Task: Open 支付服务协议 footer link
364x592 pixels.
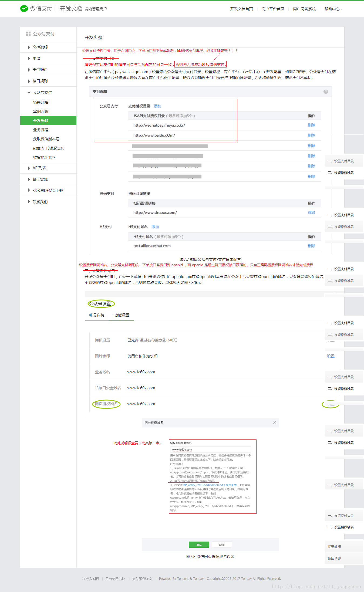Action: click(142, 579)
